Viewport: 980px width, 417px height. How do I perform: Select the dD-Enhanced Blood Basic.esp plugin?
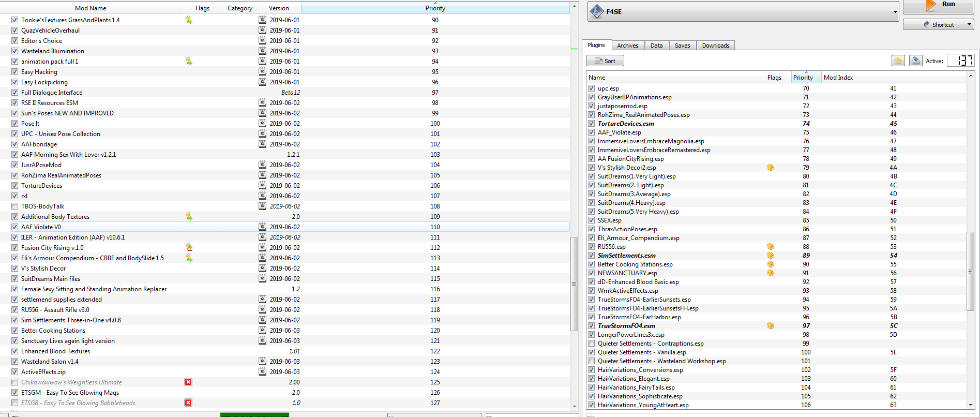coord(776,282)
